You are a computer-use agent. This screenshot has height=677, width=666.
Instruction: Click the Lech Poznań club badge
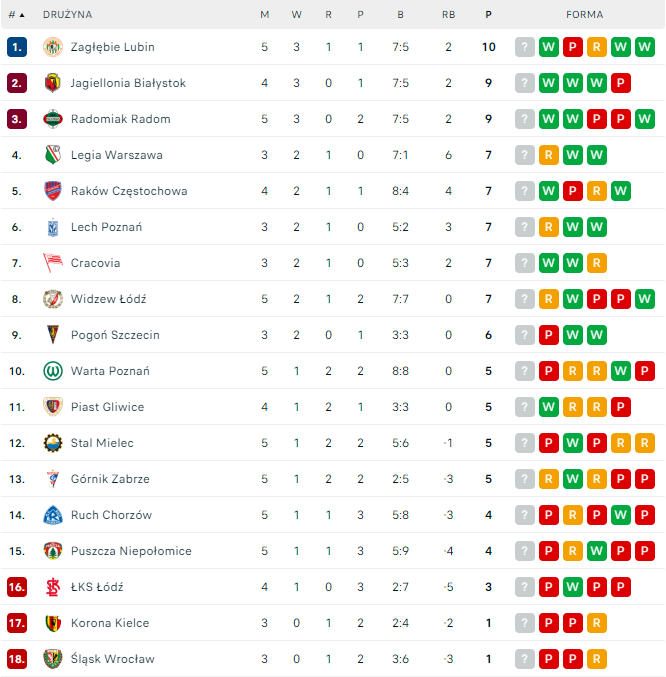click(x=53, y=227)
